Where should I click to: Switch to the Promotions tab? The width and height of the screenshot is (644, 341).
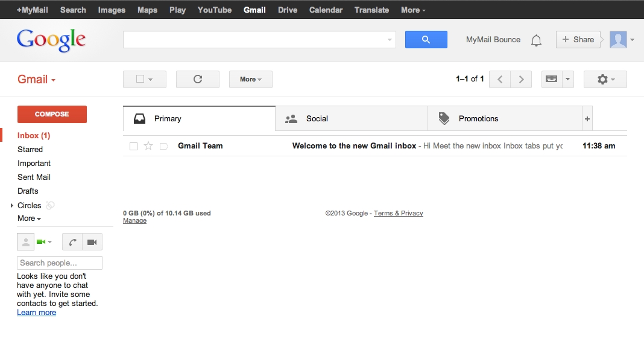[x=505, y=119]
